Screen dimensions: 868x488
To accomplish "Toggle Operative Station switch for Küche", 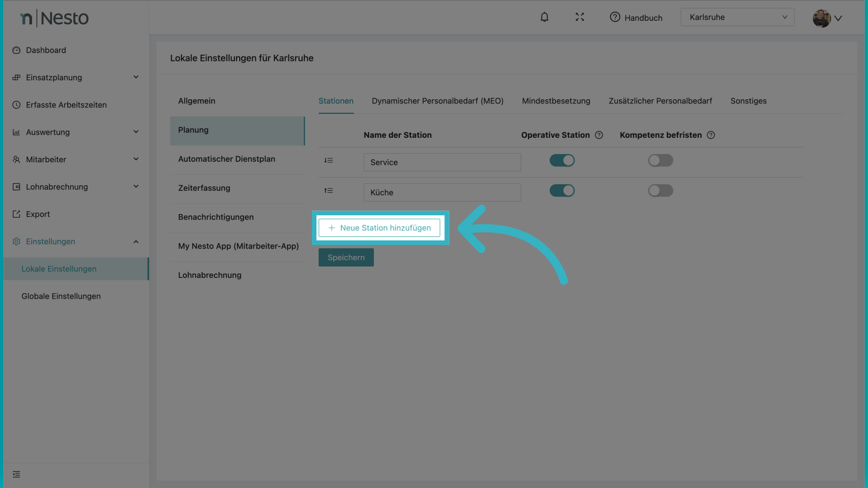I will click(x=562, y=191).
